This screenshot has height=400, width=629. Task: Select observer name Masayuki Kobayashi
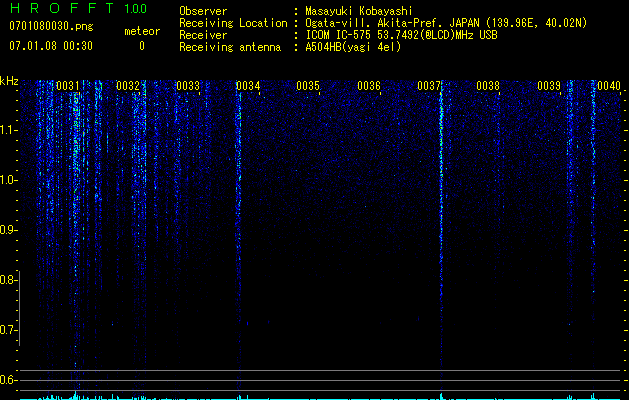tap(359, 11)
